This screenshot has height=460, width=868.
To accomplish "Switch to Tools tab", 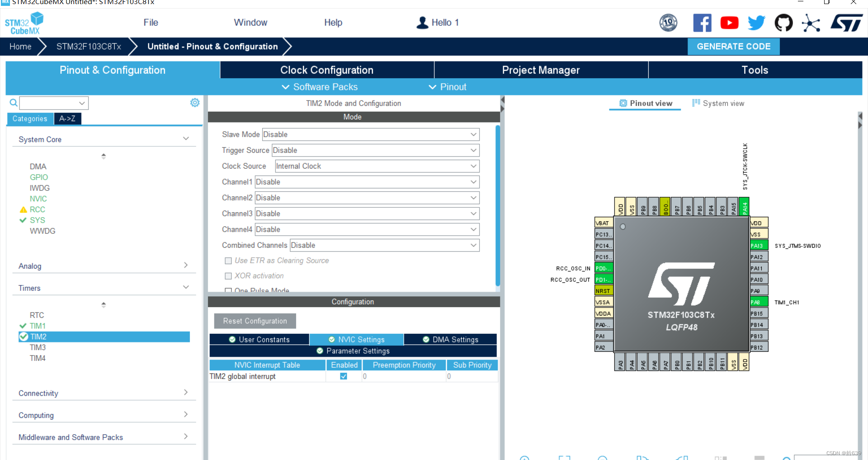I will coord(755,70).
